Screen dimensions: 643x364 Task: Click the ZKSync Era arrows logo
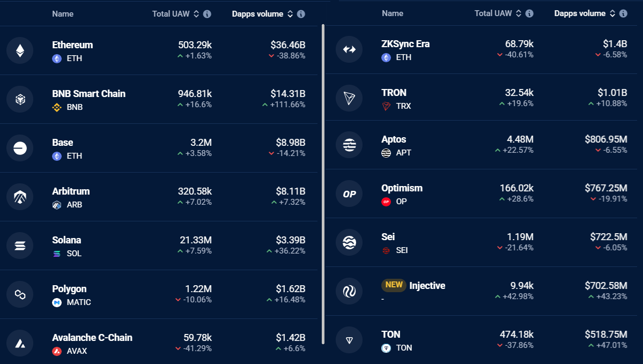point(350,49)
